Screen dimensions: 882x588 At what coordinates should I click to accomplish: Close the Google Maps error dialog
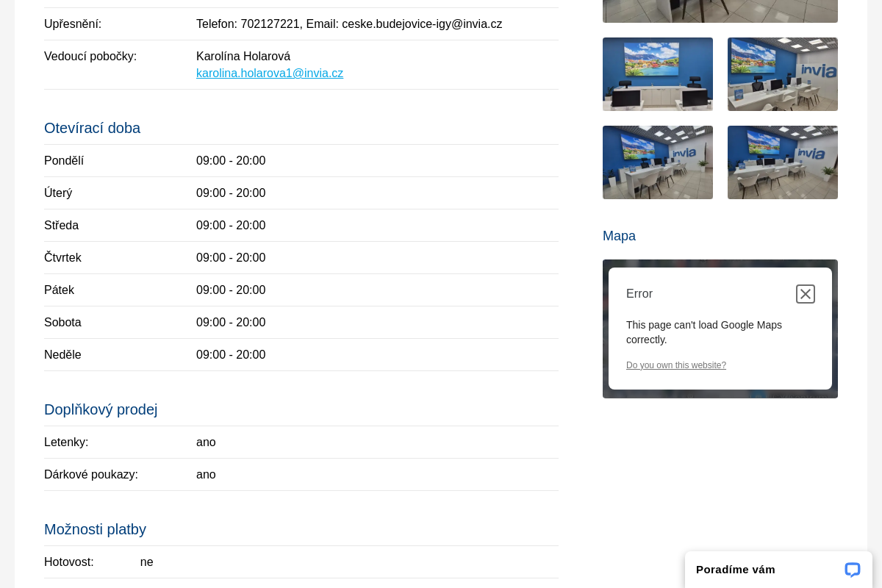coord(805,294)
